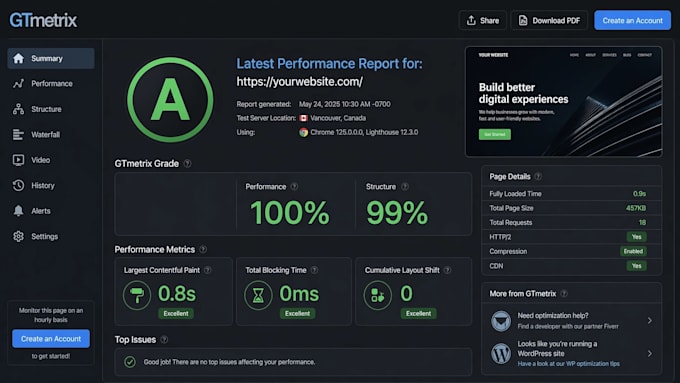Click the report generated date text

click(344, 104)
